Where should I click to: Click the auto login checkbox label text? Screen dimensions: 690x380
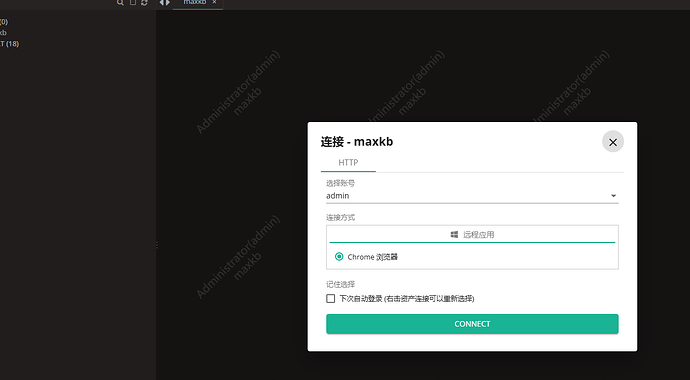tap(407, 299)
